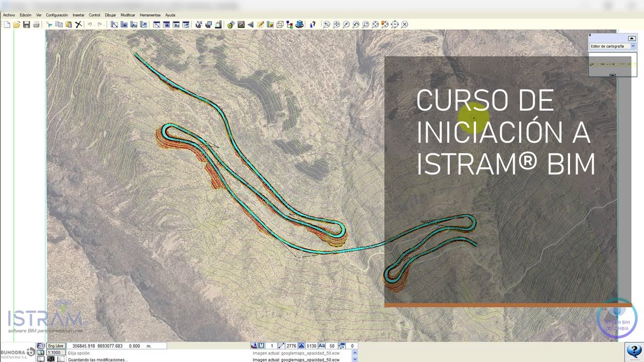Copy selection using copy icon
Image resolution: width=644 pixels, height=362 pixels.
pos(59,24)
